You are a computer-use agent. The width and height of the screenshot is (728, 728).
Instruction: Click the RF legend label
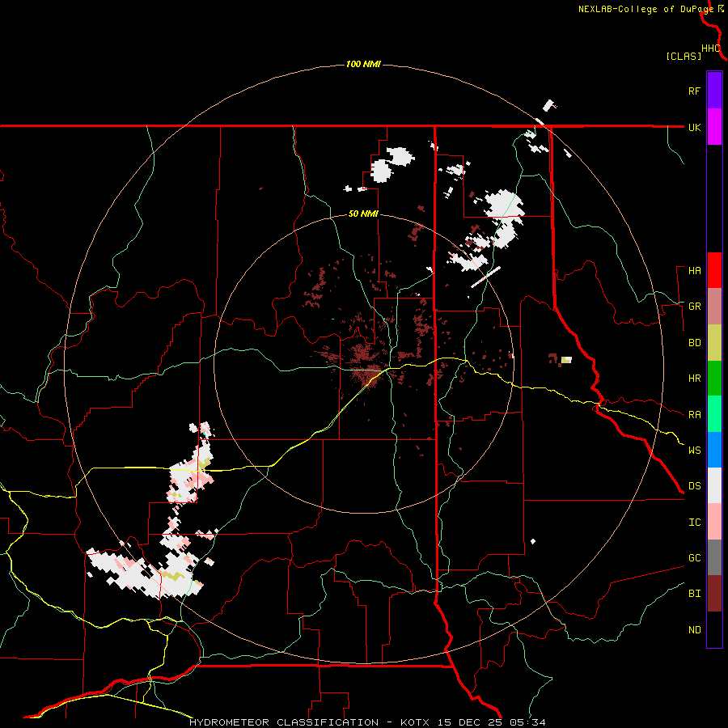click(x=694, y=91)
